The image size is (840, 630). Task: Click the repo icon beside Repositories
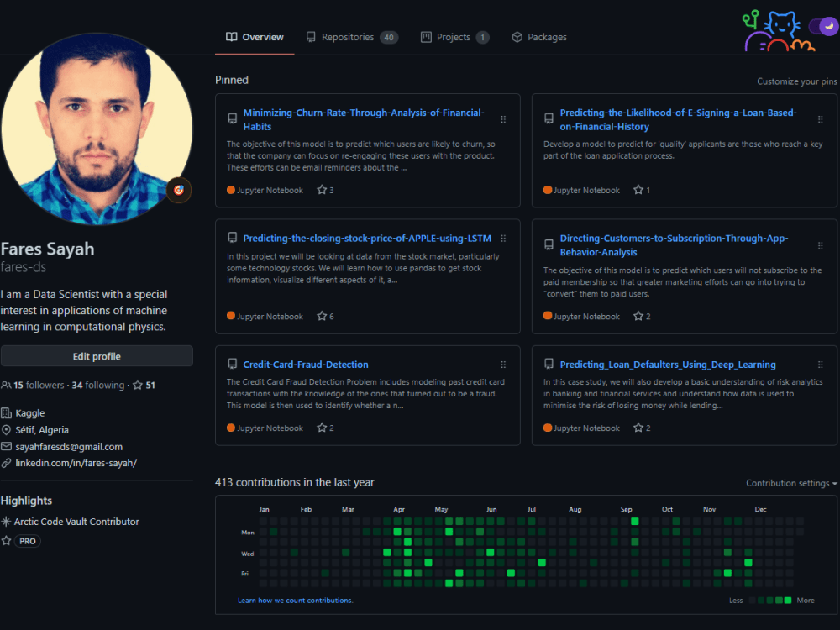pyautogui.click(x=311, y=37)
